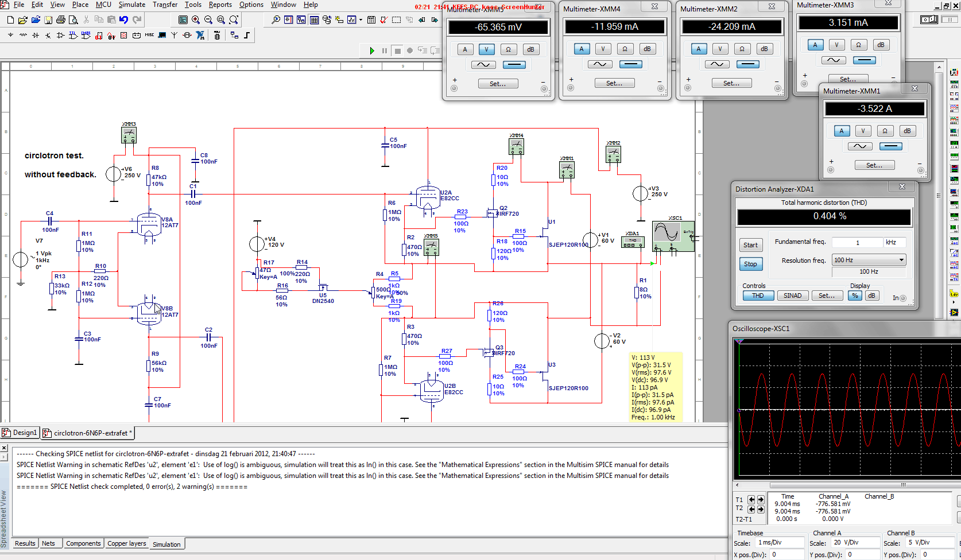The height and width of the screenshot is (560, 961).
Task: Place a basic resistor component
Action: tap(23, 35)
